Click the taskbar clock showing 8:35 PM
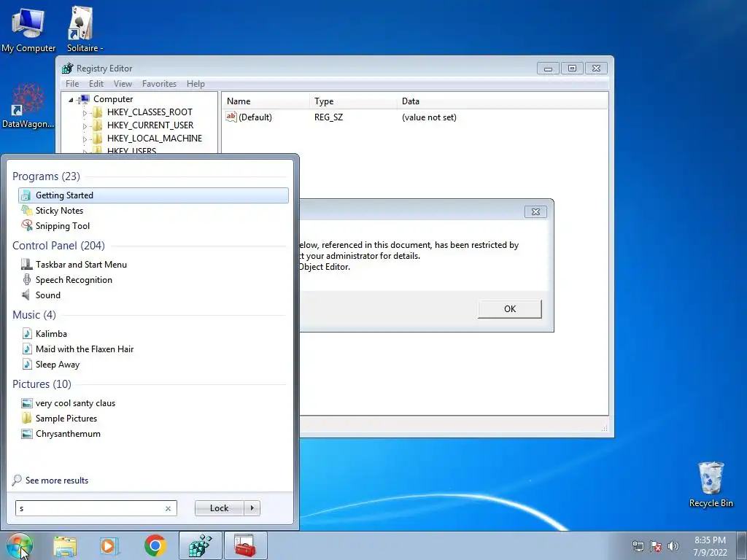The height and width of the screenshot is (560, 747). pyautogui.click(x=710, y=546)
